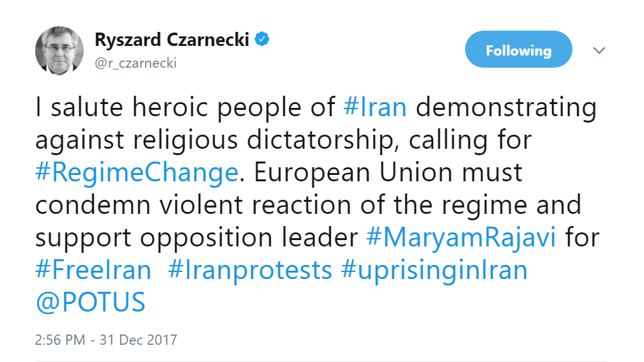Open the #FreeIran hashtag link

[x=93, y=270]
